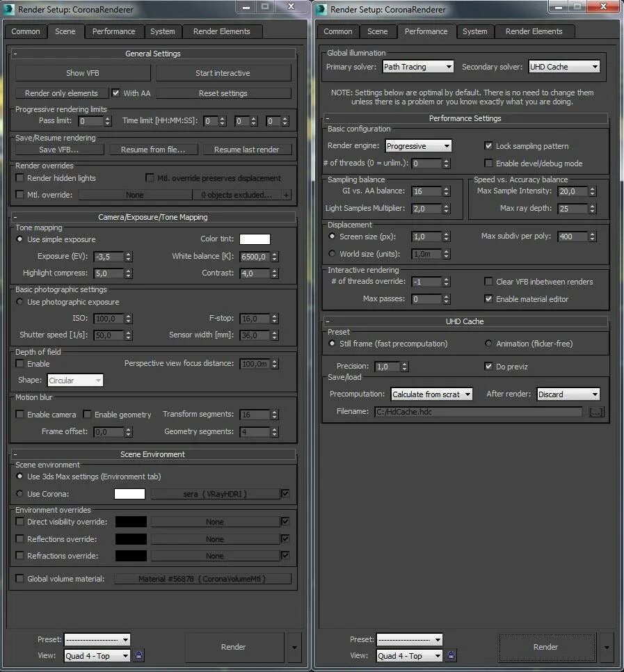
Task: Open render options arrow beside left Render button
Action: pyautogui.click(x=294, y=647)
